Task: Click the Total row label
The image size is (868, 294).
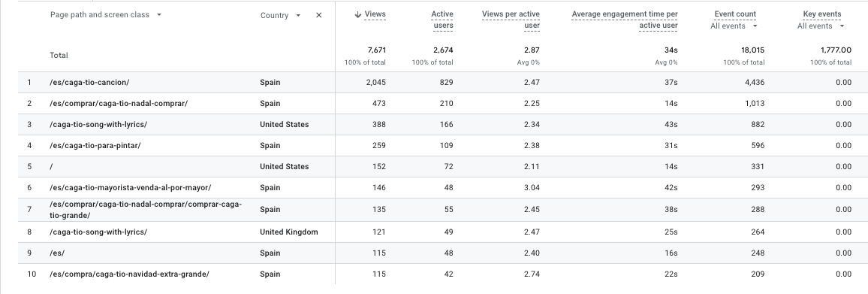Action: point(59,56)
